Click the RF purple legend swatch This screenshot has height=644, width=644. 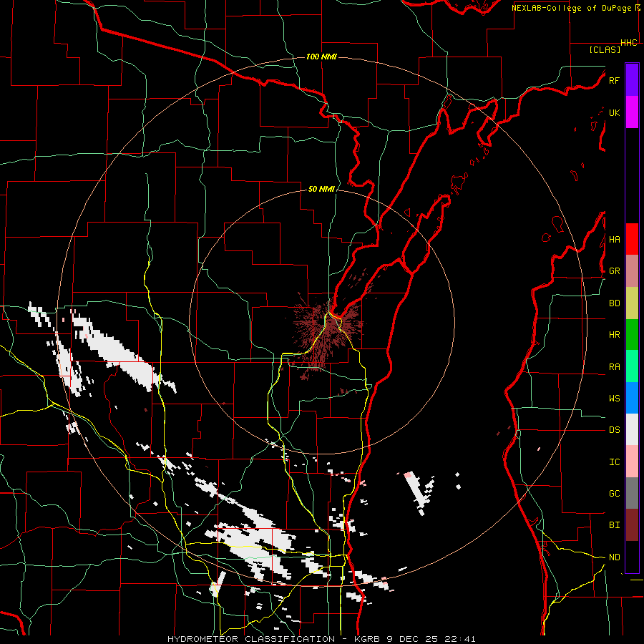click(x=632, y=80)
